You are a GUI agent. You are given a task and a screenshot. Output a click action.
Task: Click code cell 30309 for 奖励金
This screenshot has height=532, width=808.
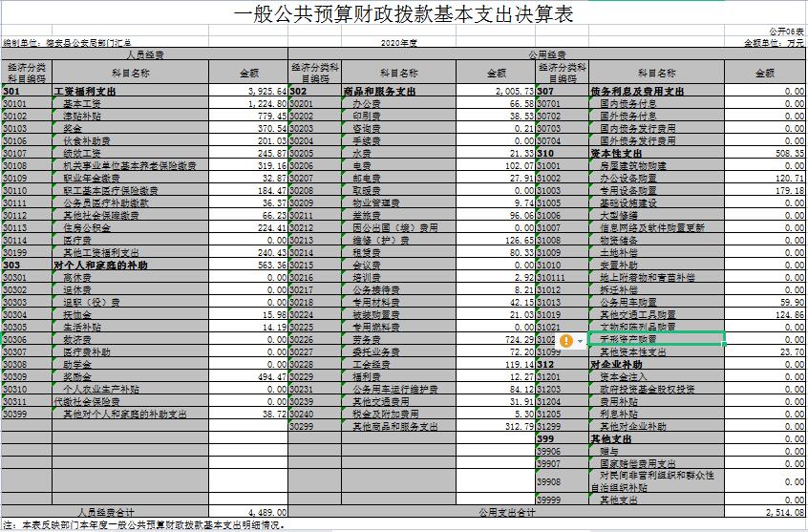click(x=26, y=377)
